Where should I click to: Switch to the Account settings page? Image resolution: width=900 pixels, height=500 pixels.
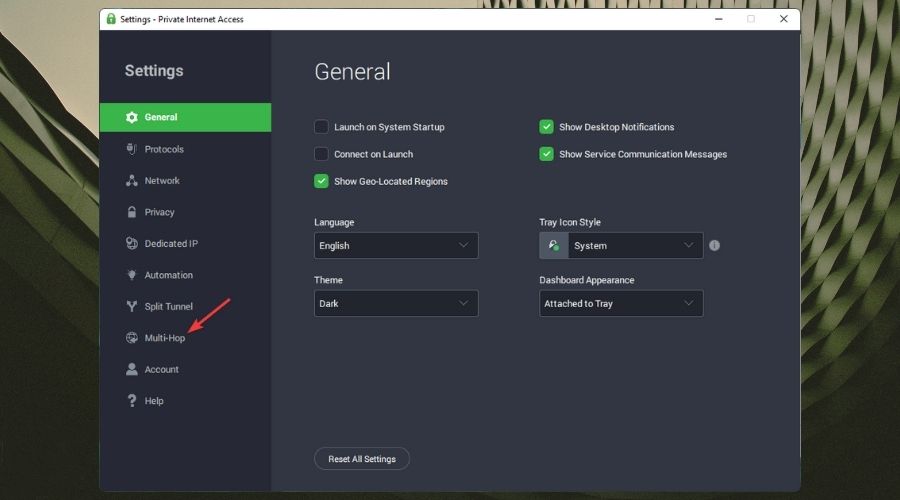click(x=161, y=370)
